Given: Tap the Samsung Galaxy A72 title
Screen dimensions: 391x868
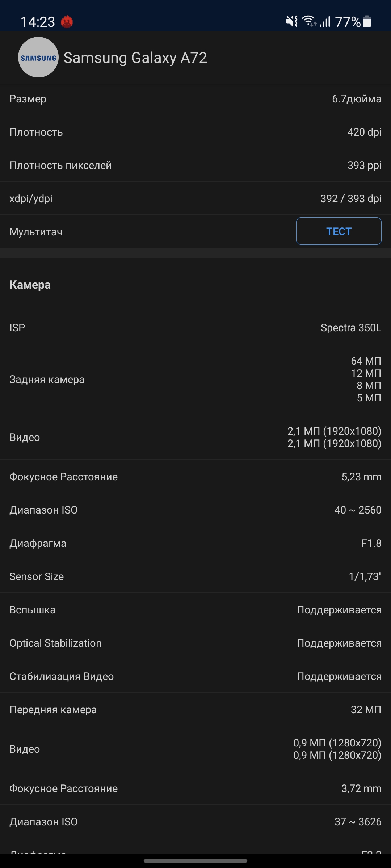Looking at the screenshot, I should click(135, 58).
